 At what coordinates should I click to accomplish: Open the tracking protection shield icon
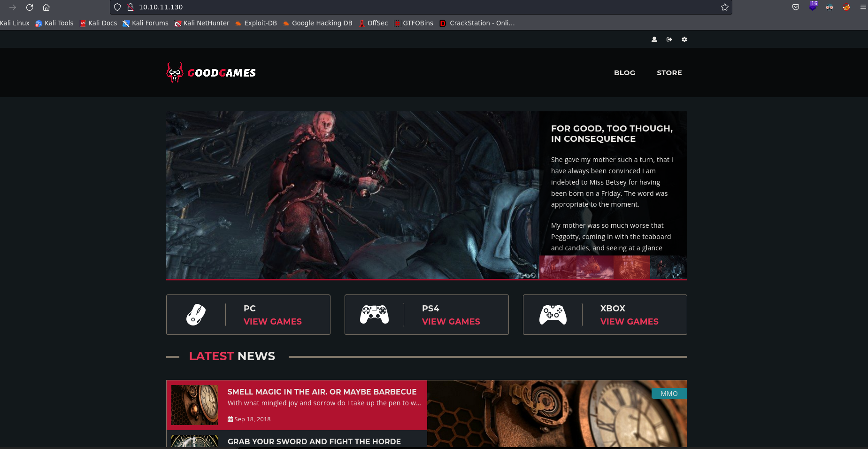point(117,7)
